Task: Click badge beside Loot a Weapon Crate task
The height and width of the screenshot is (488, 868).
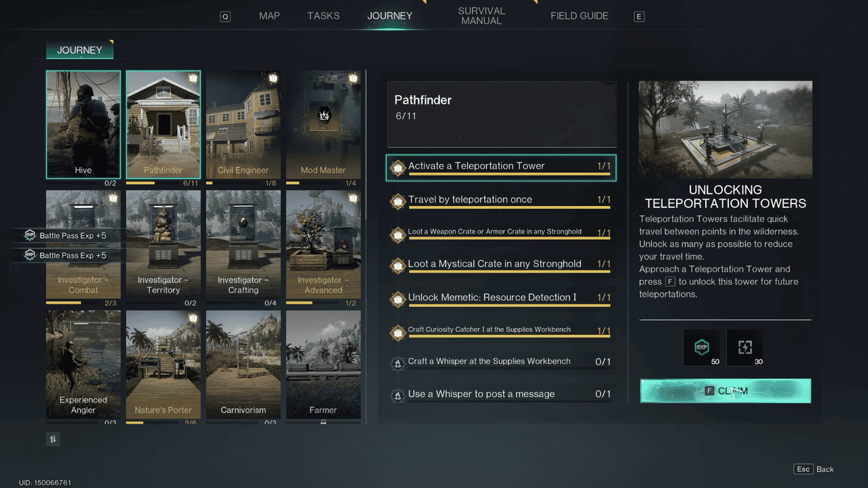Action: (x=398, y=235)
